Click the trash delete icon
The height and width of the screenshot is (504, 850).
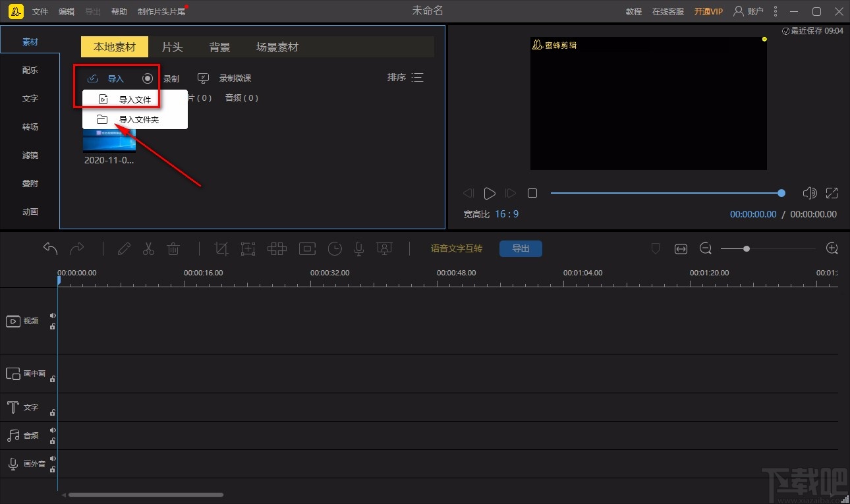173,248
